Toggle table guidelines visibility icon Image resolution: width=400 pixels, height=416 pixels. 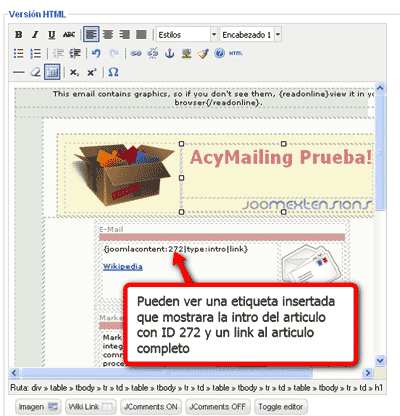click(x=52, y=72)
